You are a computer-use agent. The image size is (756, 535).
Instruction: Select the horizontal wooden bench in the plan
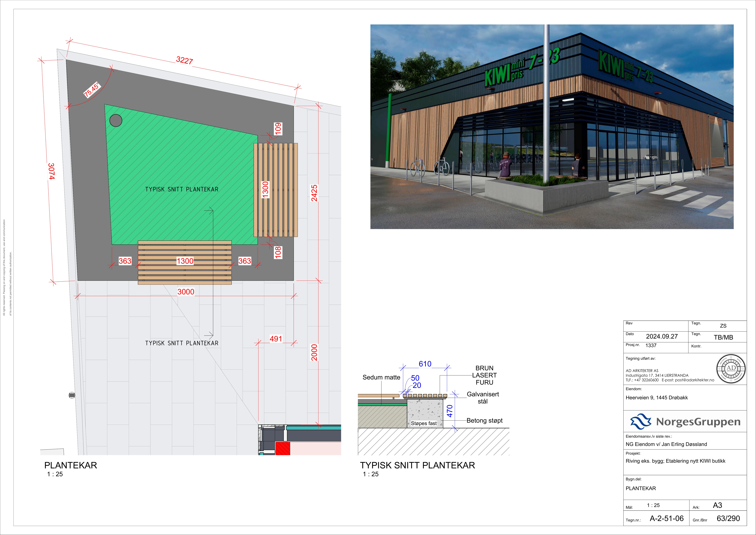[x=185, y=262]
